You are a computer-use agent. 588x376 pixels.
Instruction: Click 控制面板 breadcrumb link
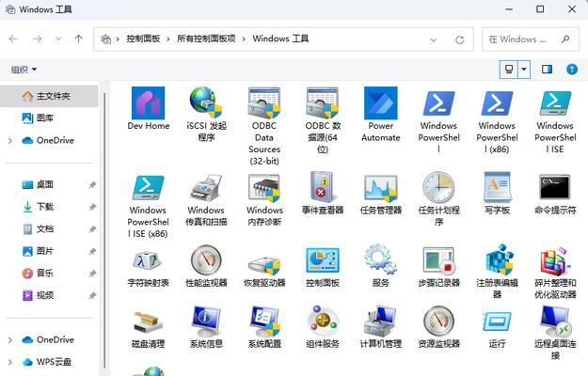[x=143, y=39]
